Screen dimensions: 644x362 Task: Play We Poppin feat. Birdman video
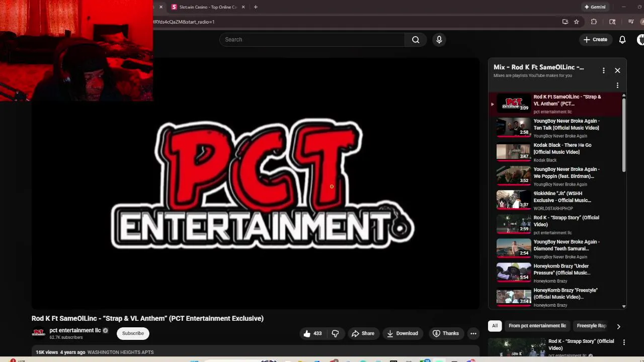point(555,176)
